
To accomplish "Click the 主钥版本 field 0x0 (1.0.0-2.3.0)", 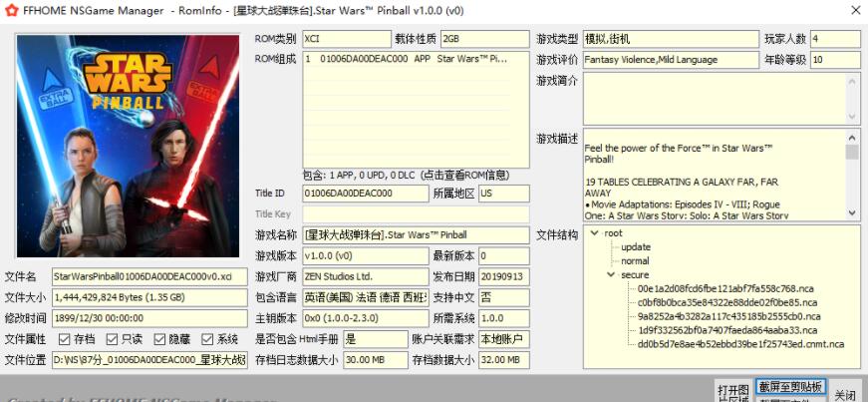I will point(366,318).
